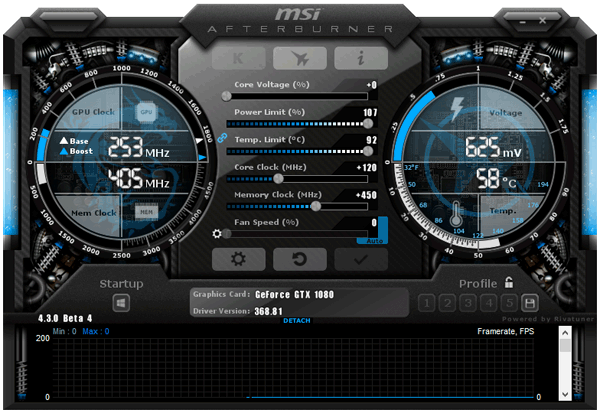Select profile slot 1
Screen dimensions: 600x413
[427, 304]
